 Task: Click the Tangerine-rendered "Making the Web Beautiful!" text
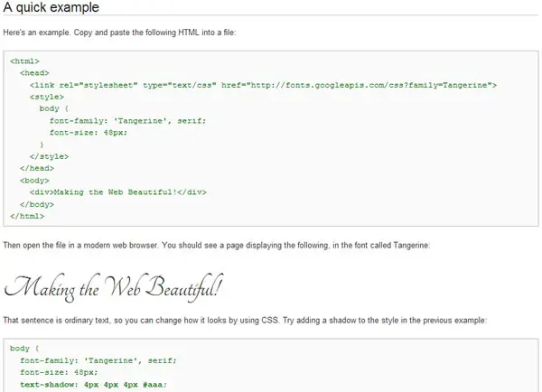click(114, 287)
